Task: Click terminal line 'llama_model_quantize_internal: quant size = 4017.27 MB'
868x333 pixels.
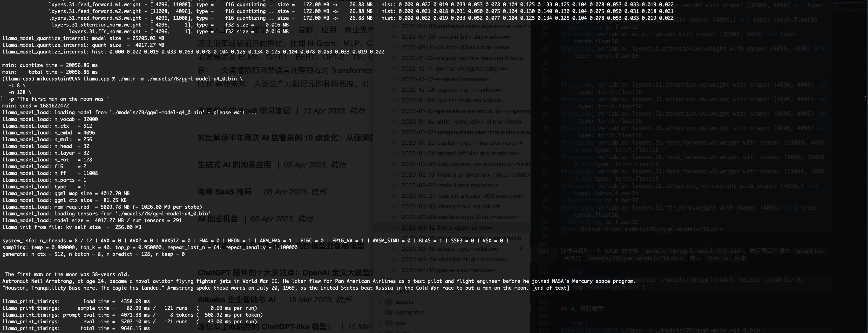Action: [83, 45]
